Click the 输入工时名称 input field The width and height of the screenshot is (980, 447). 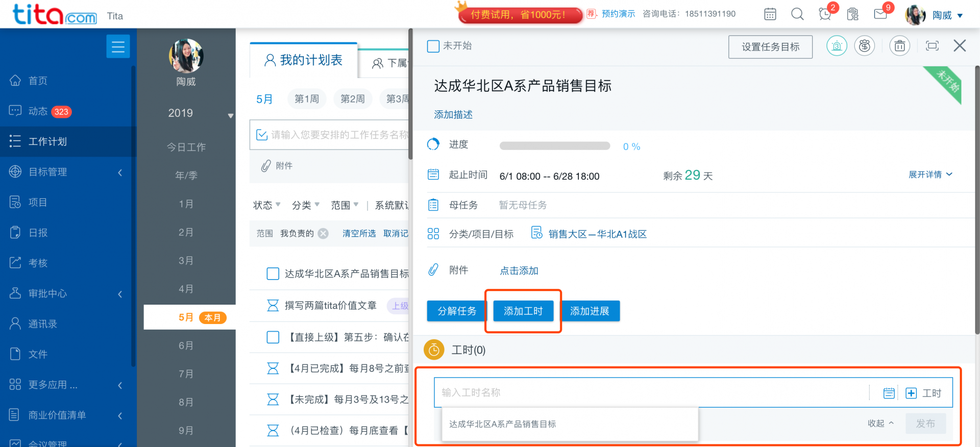click(652, 392)
